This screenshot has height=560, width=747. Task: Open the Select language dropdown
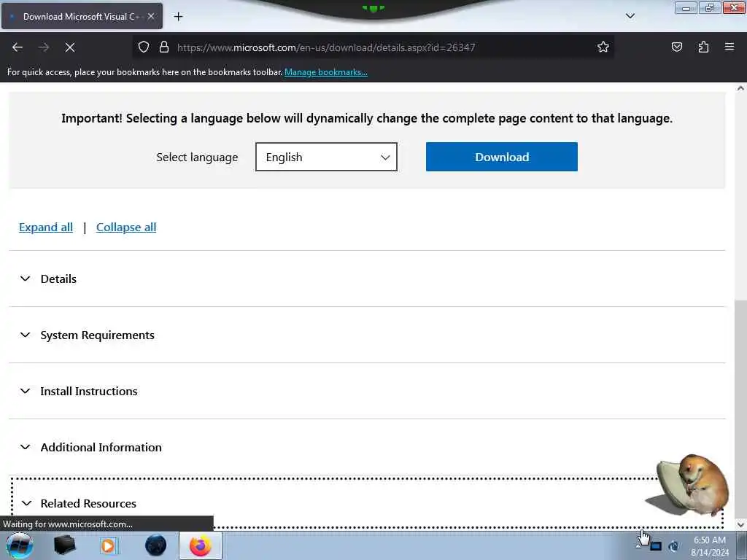326,157
